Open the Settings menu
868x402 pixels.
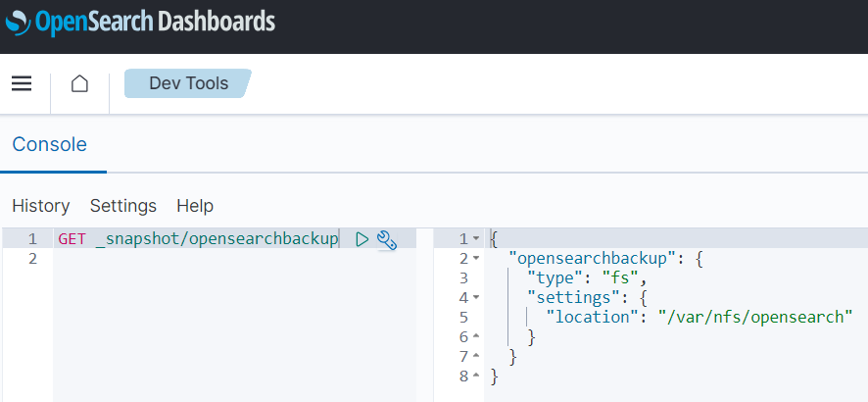(123, 206)
